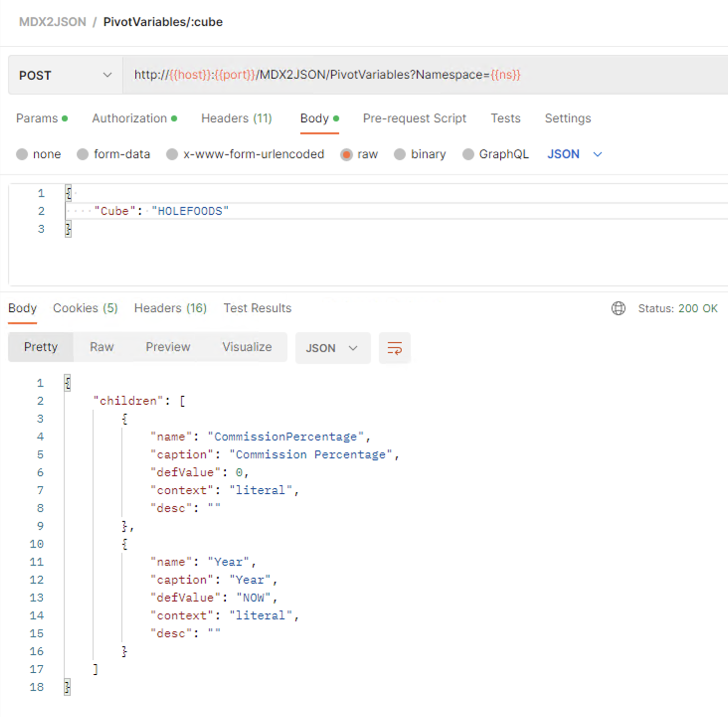The height and width of the screenshot is (717, 728).
Task: Click the {{host}} variable in the URL
Action: click(x=190, y=75)
